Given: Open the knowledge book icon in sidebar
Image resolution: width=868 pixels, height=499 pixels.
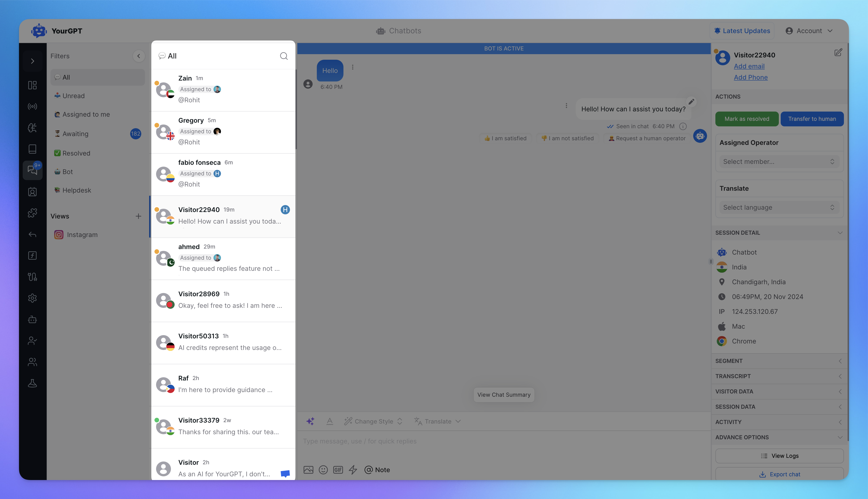Looking at the screenshot, I should tap(33, 149).
